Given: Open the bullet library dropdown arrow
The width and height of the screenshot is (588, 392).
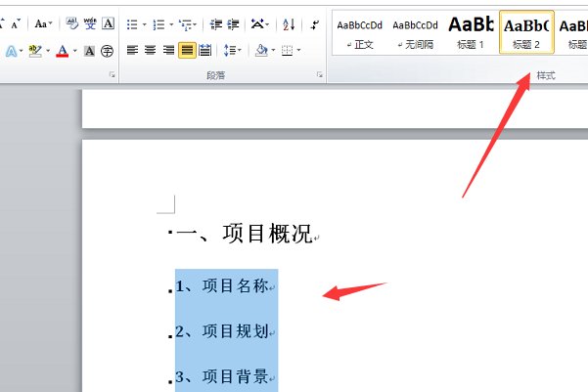Looking at the screenshot, I should (145, 24).
